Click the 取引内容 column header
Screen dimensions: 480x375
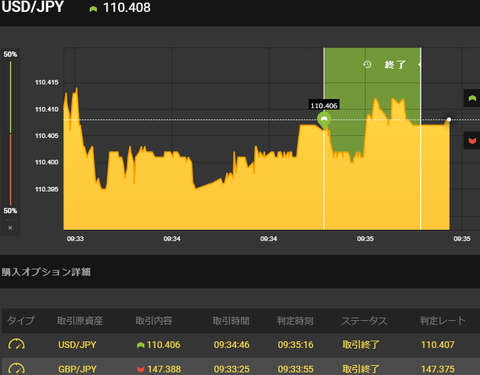coord(154,321)
